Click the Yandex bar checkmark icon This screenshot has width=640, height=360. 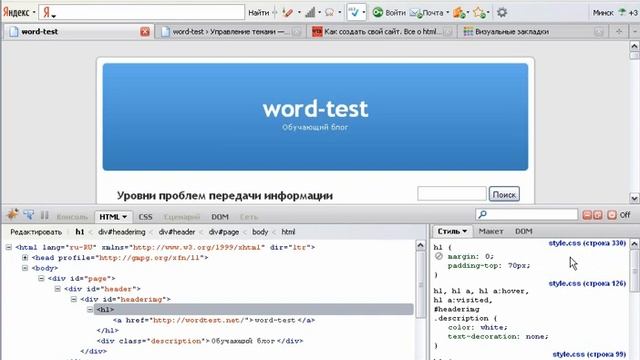(353, 13)
